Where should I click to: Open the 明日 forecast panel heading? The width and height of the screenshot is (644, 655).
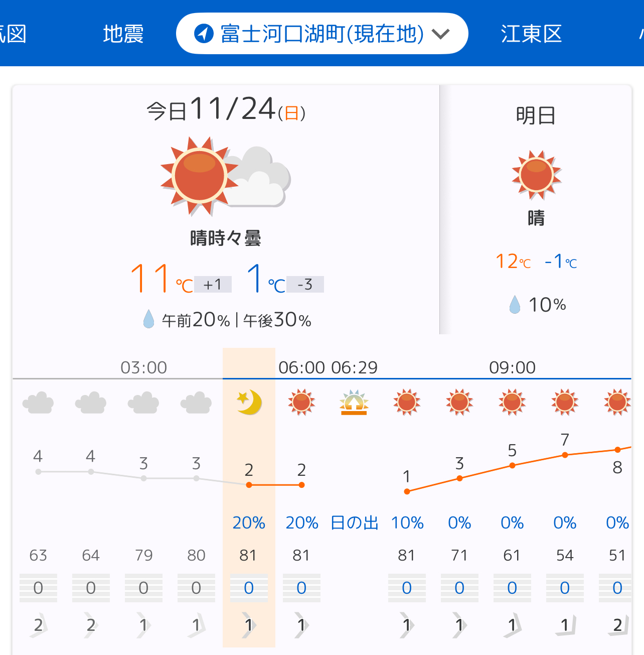click(536, 115)
